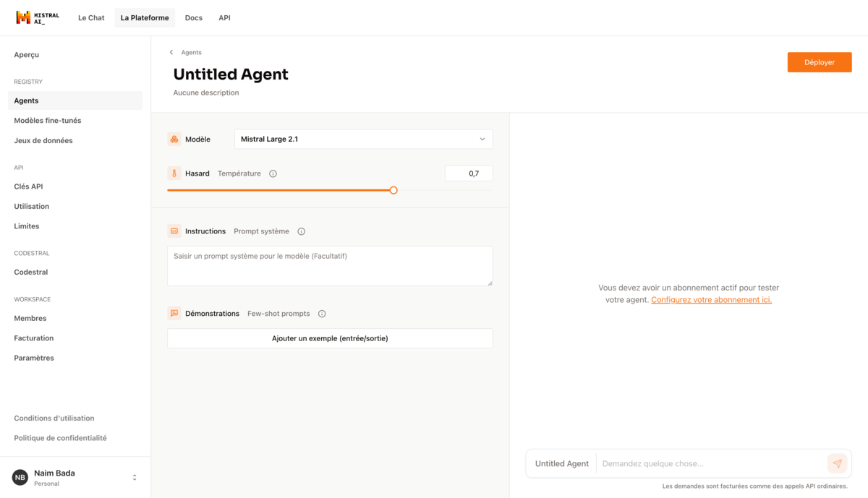Viewport: 868px width, 498px height.
Task: Open Conditions d'utilisation link
Action: click(x=54, y=418)
